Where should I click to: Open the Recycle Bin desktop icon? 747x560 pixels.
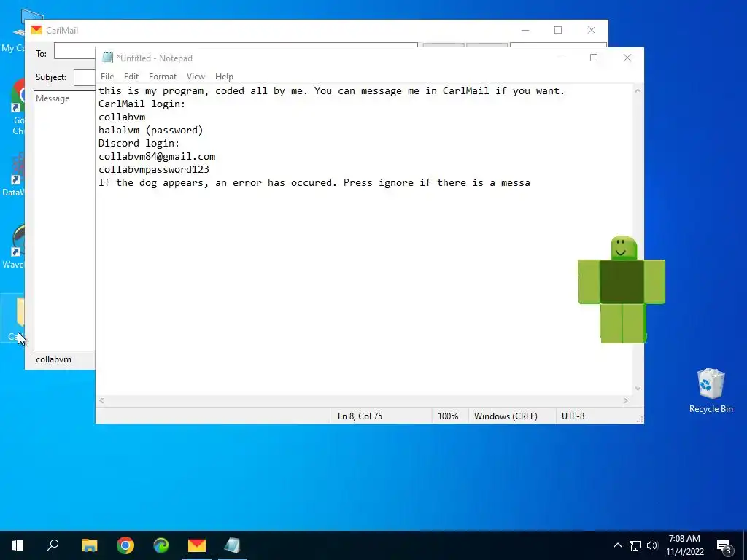click(x=711, y=390)
